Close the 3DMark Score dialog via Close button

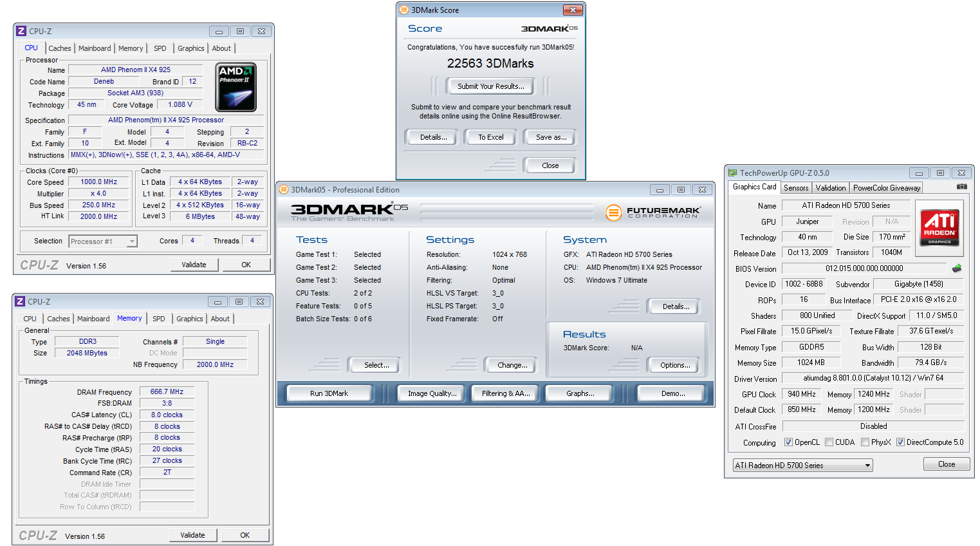pos(550,165)
